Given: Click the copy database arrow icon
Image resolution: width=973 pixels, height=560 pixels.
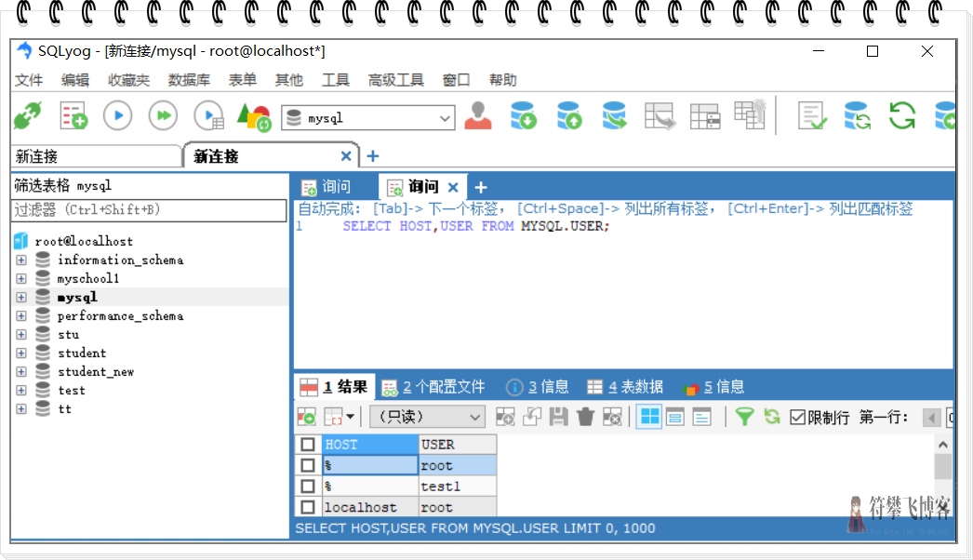Looking at the screenshot, I should 614,116.
